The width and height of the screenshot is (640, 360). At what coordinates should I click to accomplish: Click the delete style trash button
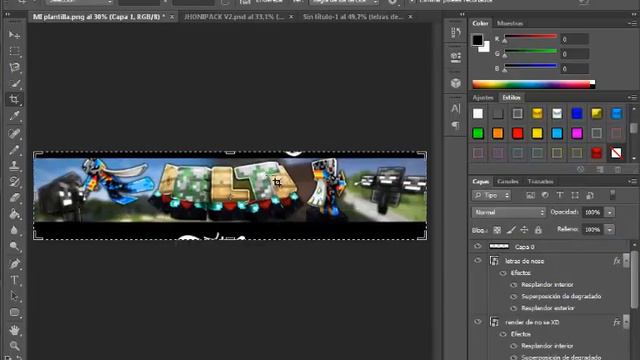pos(618,169)
